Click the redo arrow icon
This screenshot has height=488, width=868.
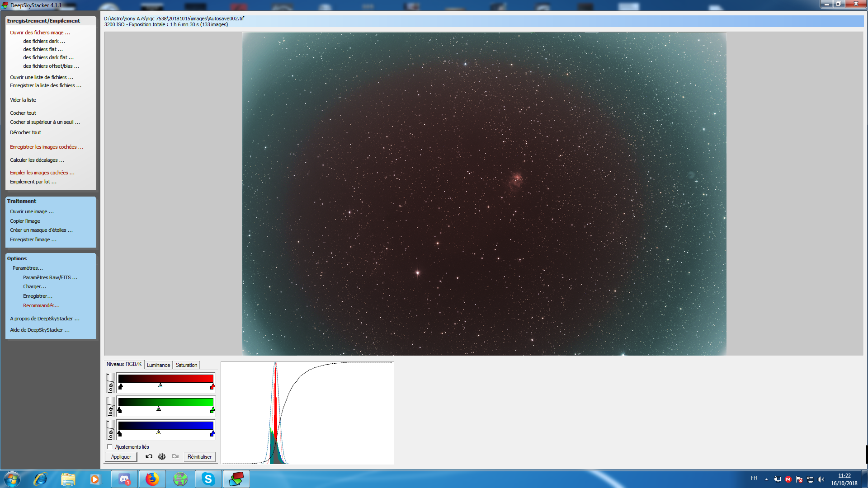pos(175,457)
